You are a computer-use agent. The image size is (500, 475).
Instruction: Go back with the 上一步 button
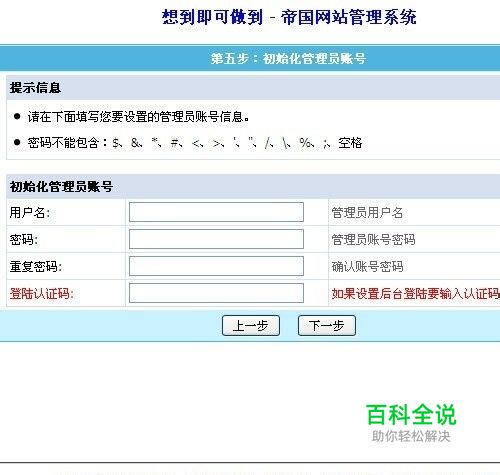click(251, 325)
